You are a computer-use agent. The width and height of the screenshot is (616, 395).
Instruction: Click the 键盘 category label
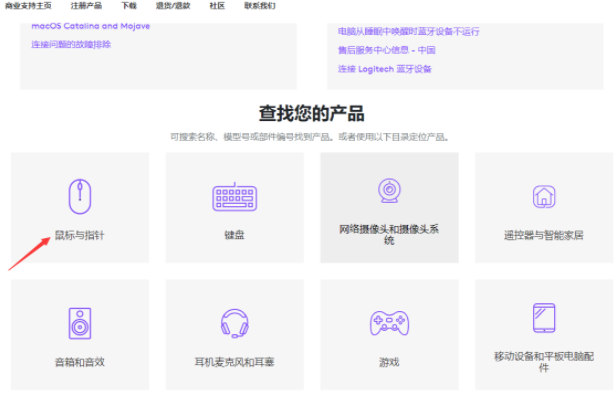coord(235,235)
